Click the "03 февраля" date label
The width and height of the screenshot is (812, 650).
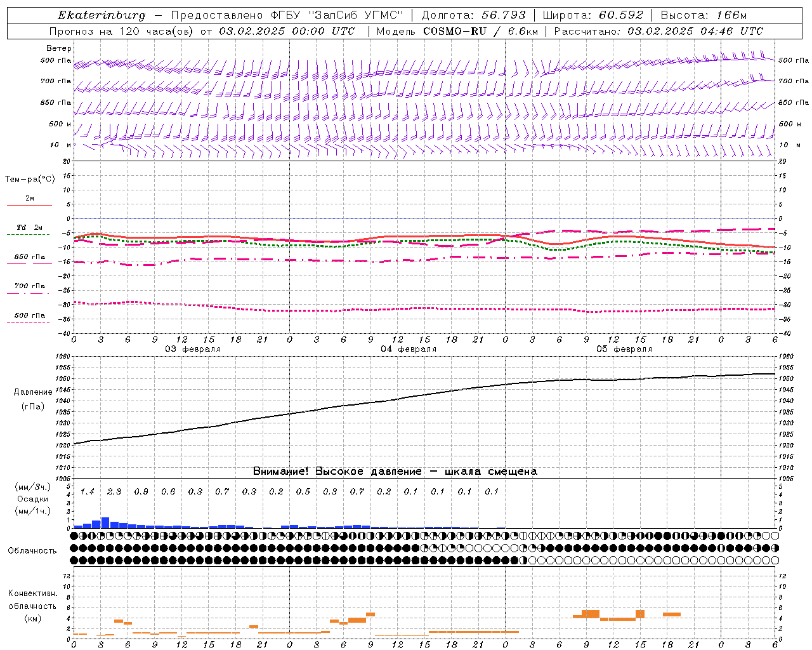point(193,349)
